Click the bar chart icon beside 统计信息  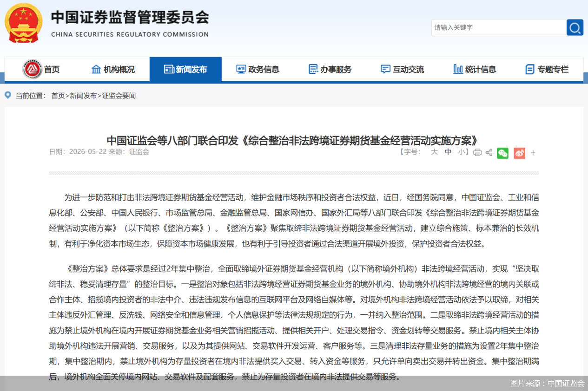[458, 69]
